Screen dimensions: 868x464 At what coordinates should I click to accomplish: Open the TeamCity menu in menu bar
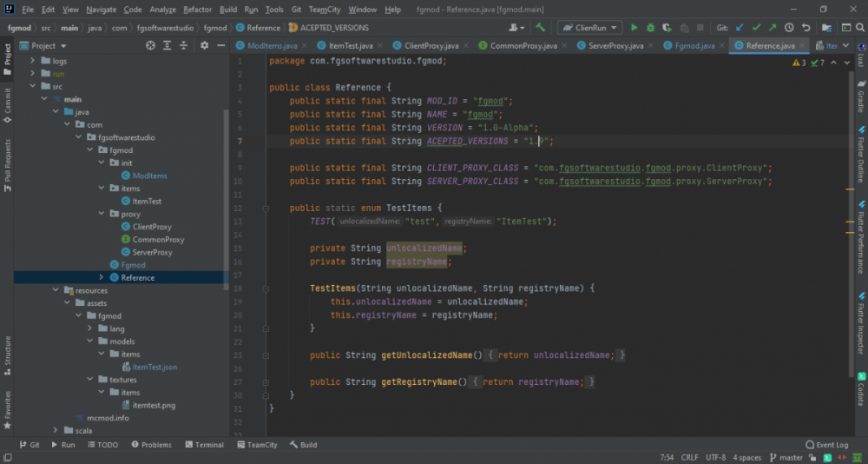click(325, 10)
